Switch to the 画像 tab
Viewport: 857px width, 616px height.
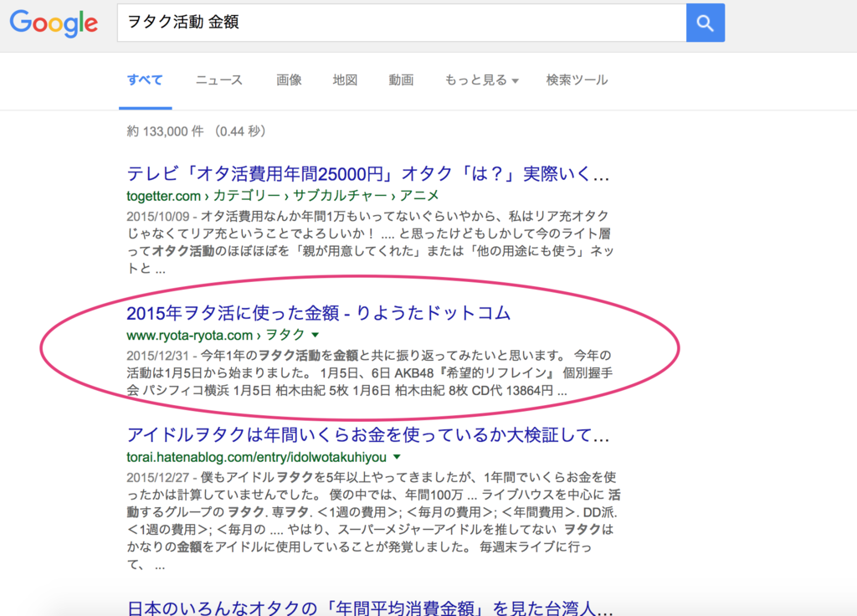pyautogui.click(x=289, y=80)
